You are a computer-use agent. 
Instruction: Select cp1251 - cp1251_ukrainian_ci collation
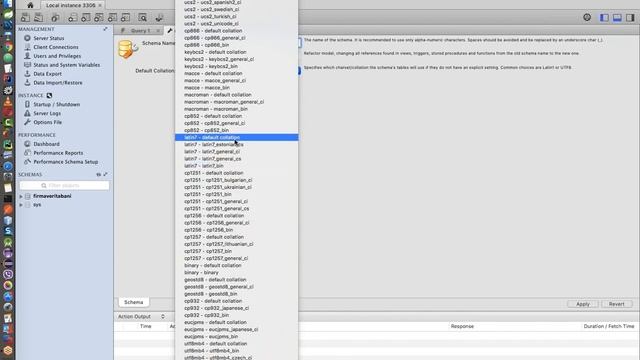tap(237, 187)
